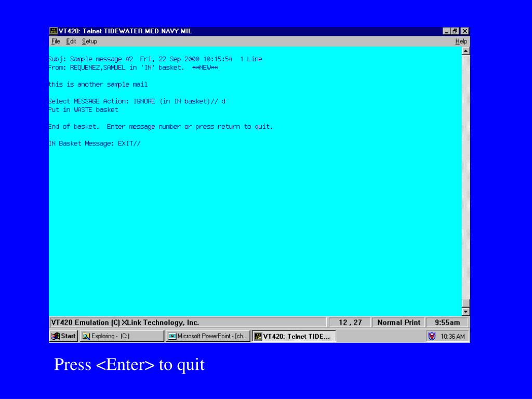Open the File menu
532x399 pixels.
coord(56,42)
